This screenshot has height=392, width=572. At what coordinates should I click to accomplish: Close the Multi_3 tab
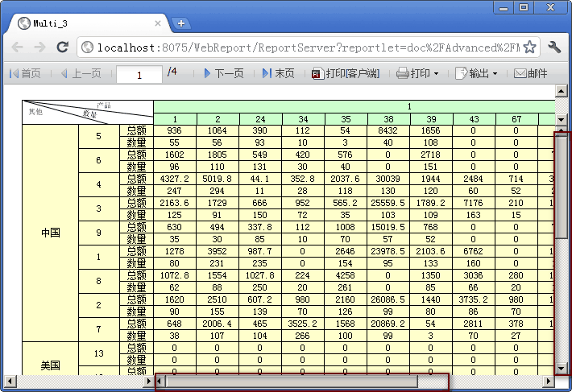click(158, 23)
